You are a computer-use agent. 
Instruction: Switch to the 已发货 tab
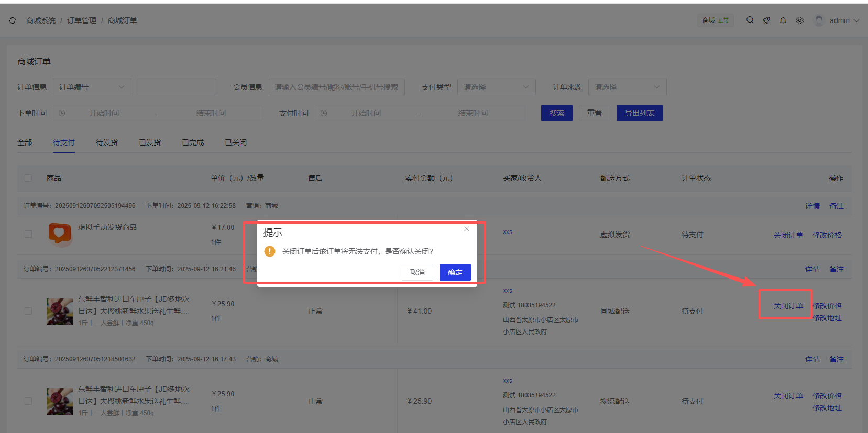(150, 142)
